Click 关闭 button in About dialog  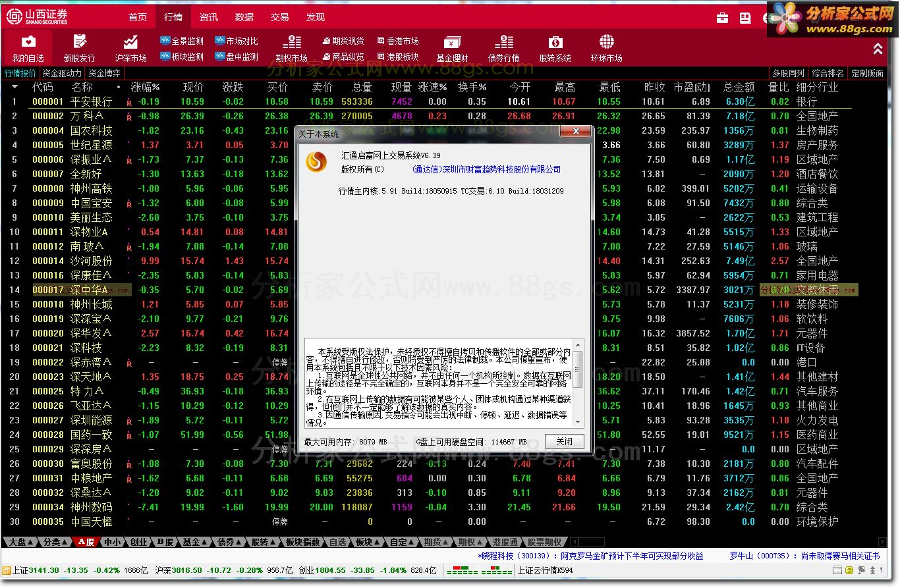[564, 441]
